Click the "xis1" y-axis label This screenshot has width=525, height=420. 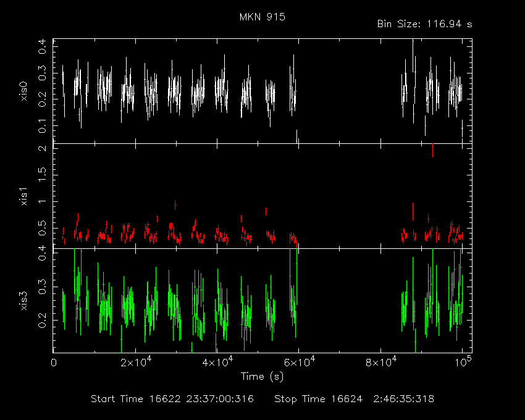coord(23,196)
